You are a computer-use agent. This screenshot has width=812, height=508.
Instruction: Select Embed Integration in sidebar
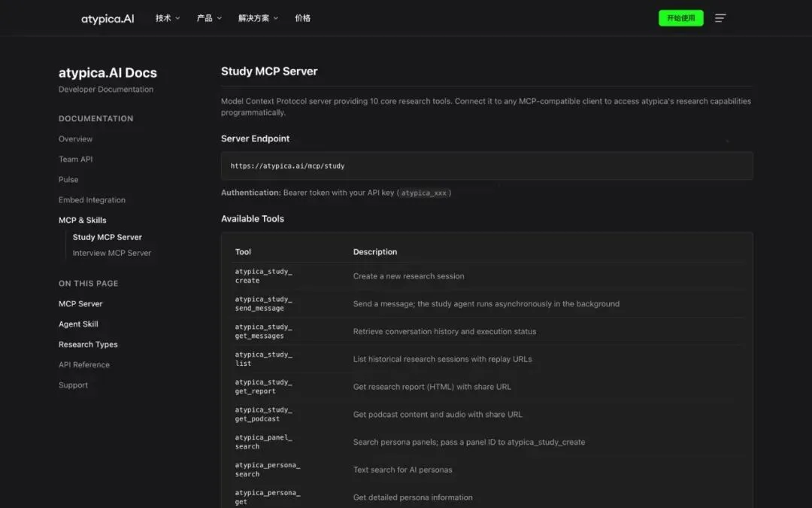(x=92, y=199)
